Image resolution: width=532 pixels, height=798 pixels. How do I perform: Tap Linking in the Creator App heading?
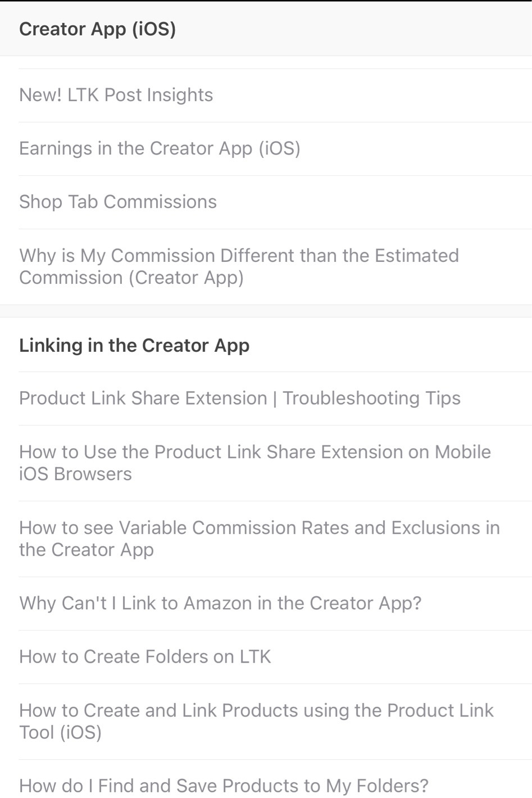pos(134,345)
